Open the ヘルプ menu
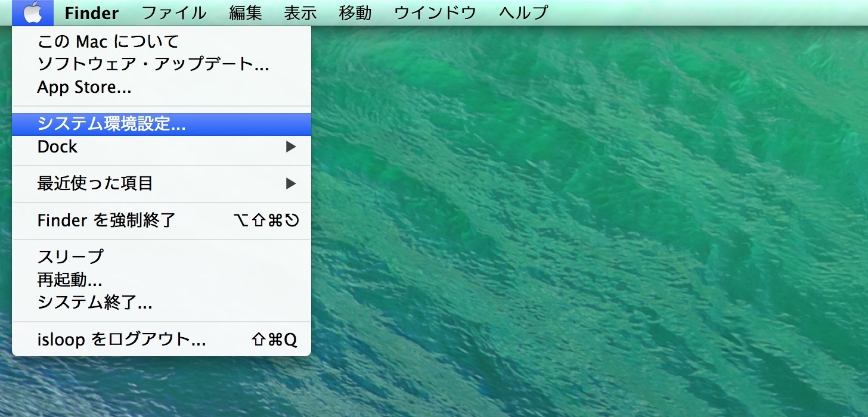This screenshot has height=417, width=868. tap(523, 13)
